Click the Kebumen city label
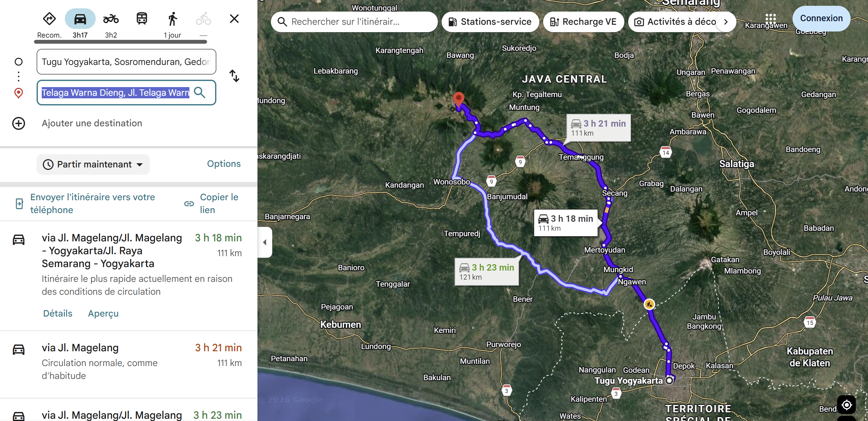 tap(340, 325)
